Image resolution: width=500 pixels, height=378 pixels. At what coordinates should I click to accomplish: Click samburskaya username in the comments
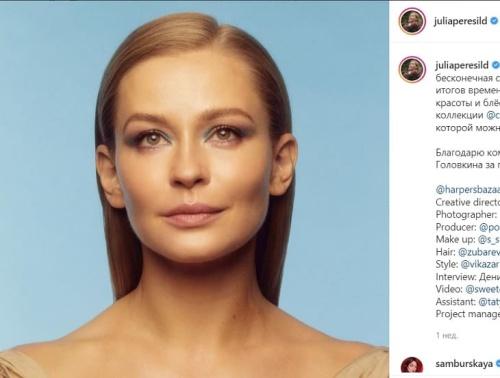464,364
